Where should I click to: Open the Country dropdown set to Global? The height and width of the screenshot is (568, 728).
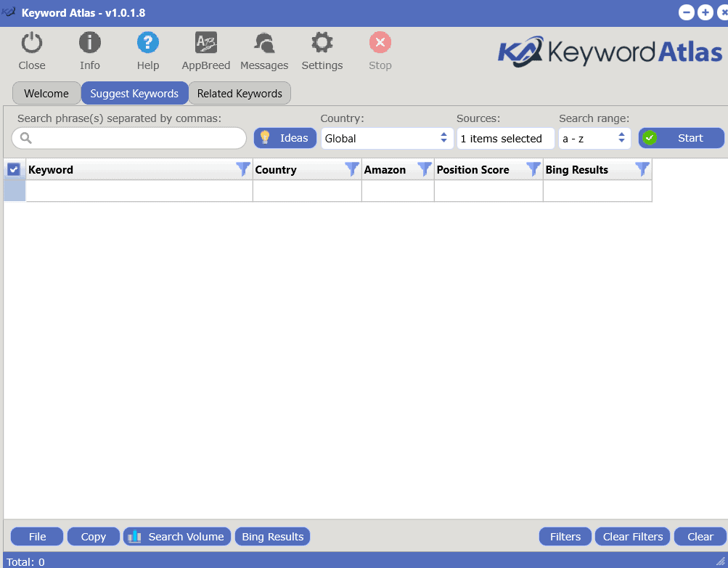387,138
